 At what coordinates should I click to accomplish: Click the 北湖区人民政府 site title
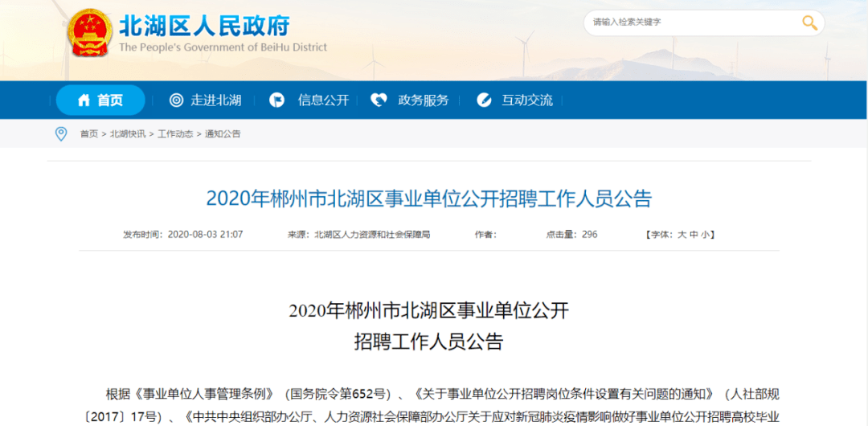[205, 25]
